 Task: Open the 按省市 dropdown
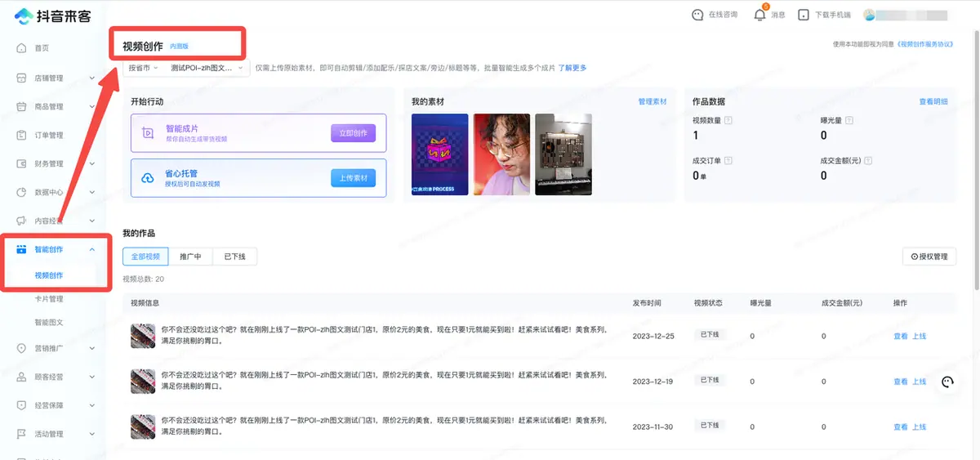143,68
